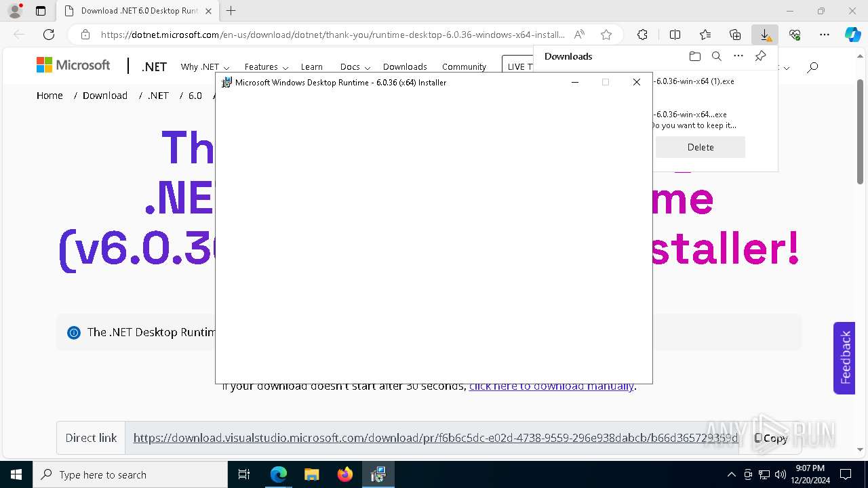Open the clock showing 9:07 PM
Viewport: 868px width, 488px height.
tap(810, 474)
